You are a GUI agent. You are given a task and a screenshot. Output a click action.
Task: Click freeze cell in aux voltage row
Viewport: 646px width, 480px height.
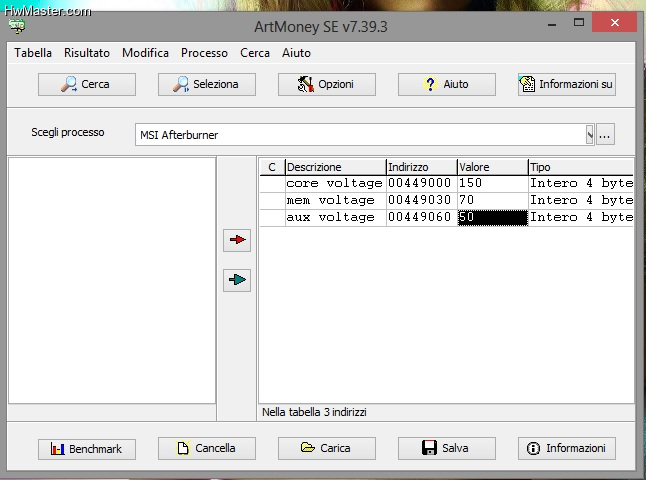(272, 218)
